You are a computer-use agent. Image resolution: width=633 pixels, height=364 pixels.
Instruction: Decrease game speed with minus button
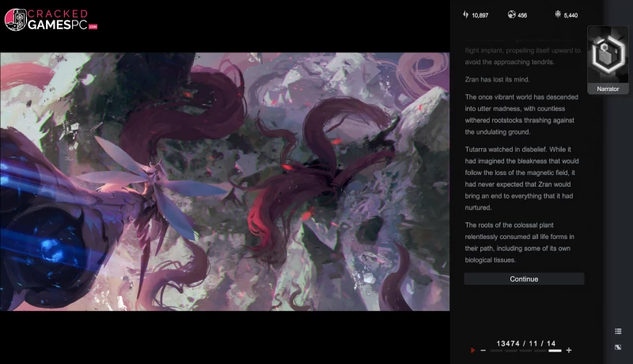pyautogui.click(x=483, y=351)
